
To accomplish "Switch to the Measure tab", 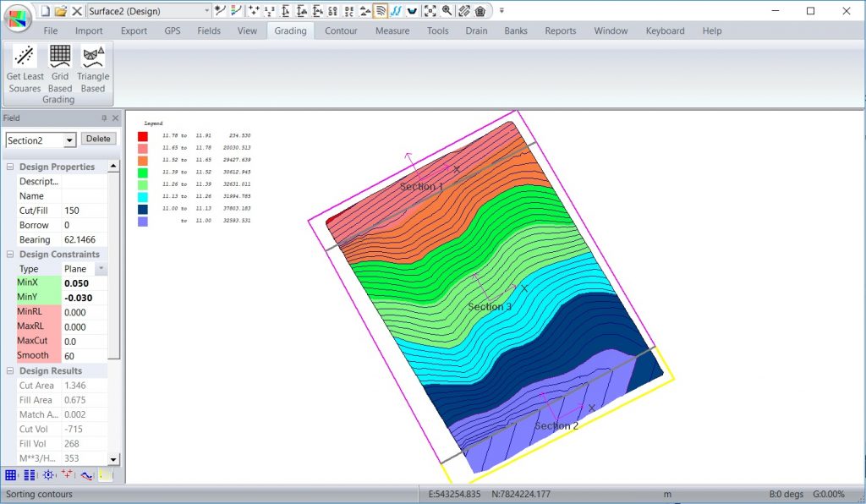I will coord(392,31).
